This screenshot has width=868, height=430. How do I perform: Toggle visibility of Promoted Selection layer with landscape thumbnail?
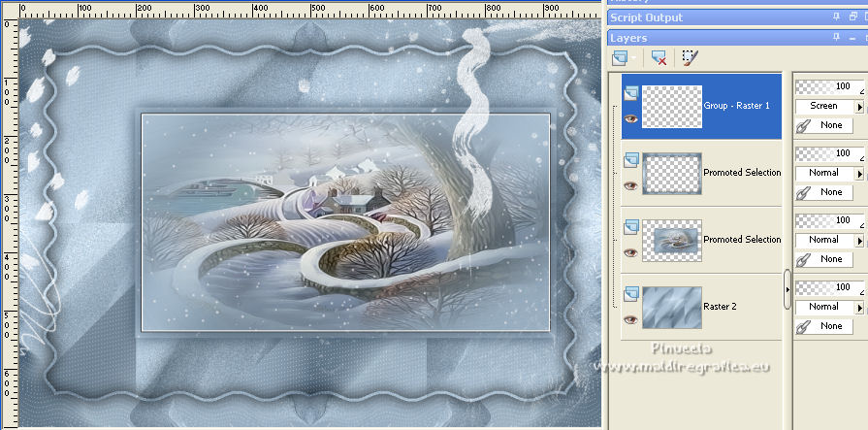631,252
